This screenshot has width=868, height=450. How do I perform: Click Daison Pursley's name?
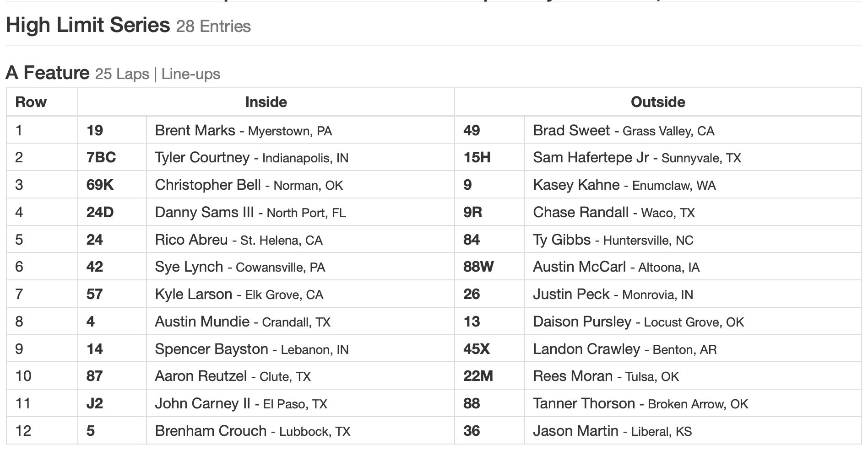[582, 321]
